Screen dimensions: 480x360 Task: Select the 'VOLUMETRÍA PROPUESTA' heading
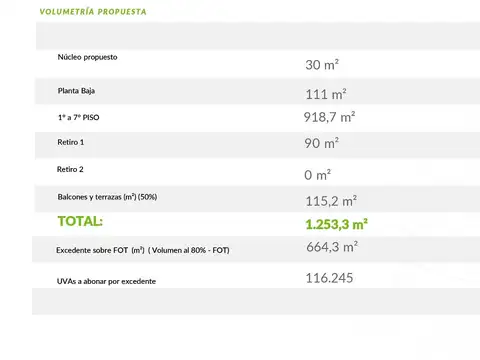93,12
